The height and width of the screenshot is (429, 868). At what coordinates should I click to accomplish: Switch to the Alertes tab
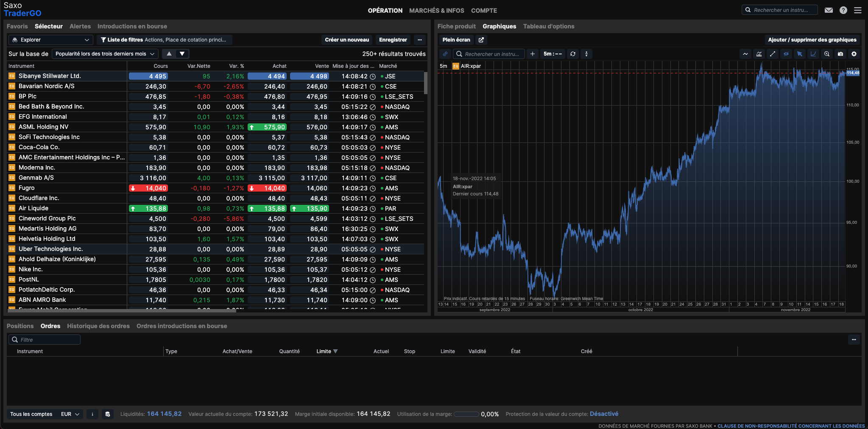[x=80, y=26]
